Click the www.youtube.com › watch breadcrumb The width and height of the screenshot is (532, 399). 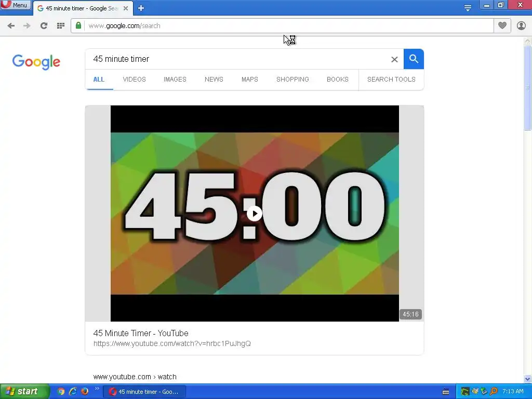[x=135, y=377]
